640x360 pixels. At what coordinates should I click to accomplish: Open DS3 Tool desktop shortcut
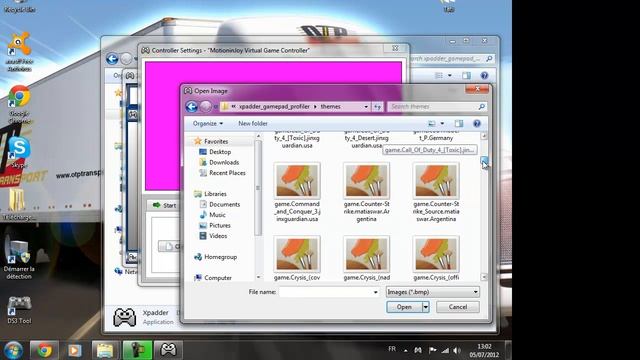pos(19,310)
